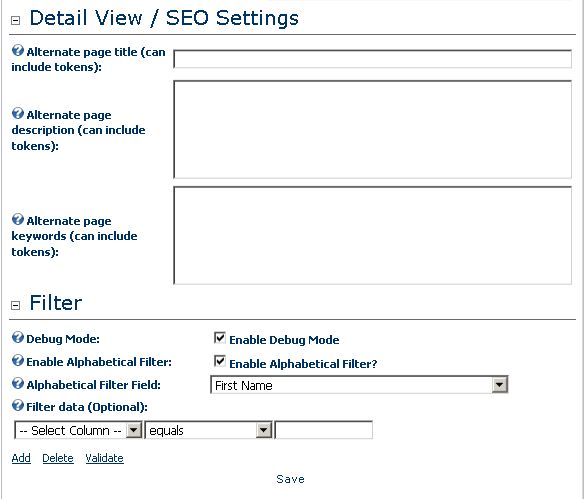Click help icon next to Debug Mode
Viewport: 585px width, 499px height.
click(18, 337)
